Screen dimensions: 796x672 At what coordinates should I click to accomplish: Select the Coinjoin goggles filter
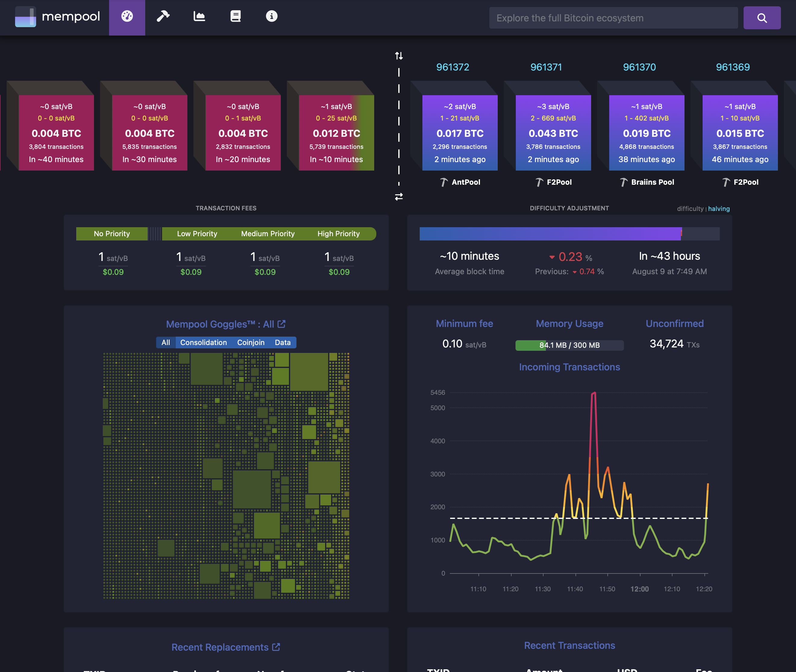pos(251,342)
